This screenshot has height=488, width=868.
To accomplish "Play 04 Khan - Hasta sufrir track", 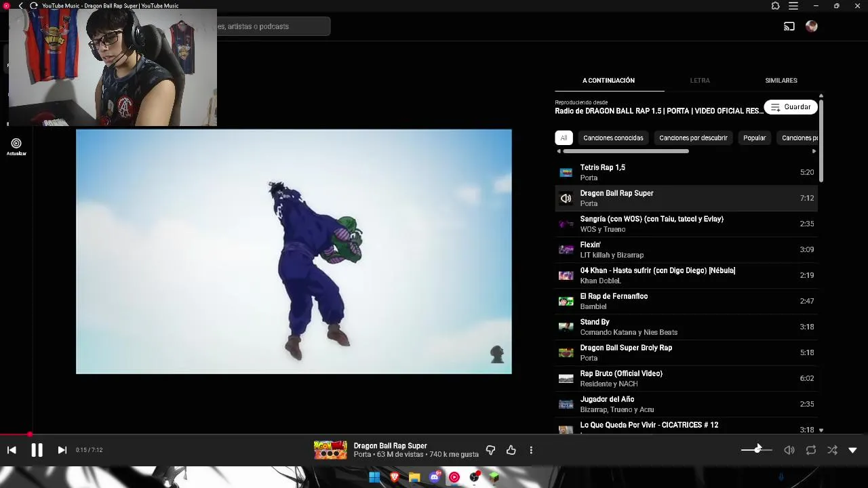I will [686, 275].
